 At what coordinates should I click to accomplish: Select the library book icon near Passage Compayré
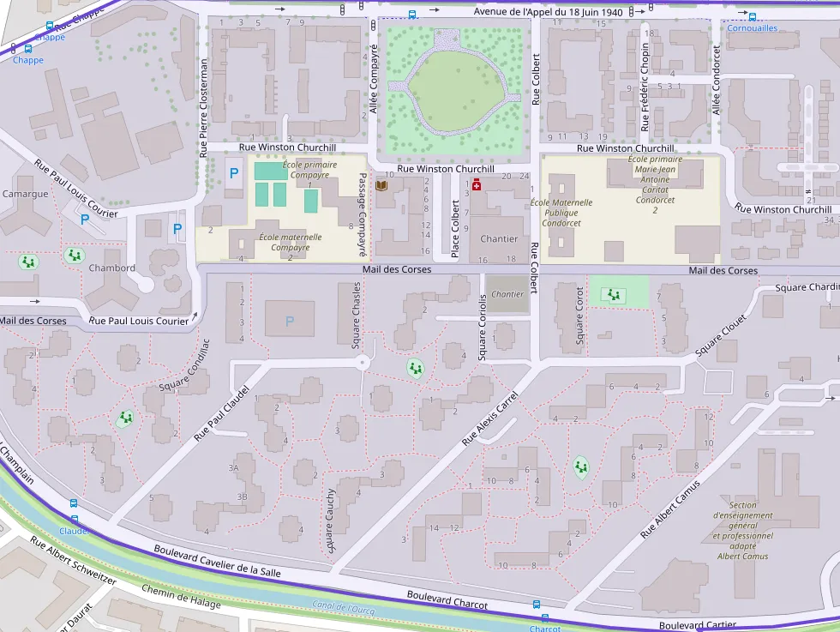pyautogui.click(x=381, y=185)
